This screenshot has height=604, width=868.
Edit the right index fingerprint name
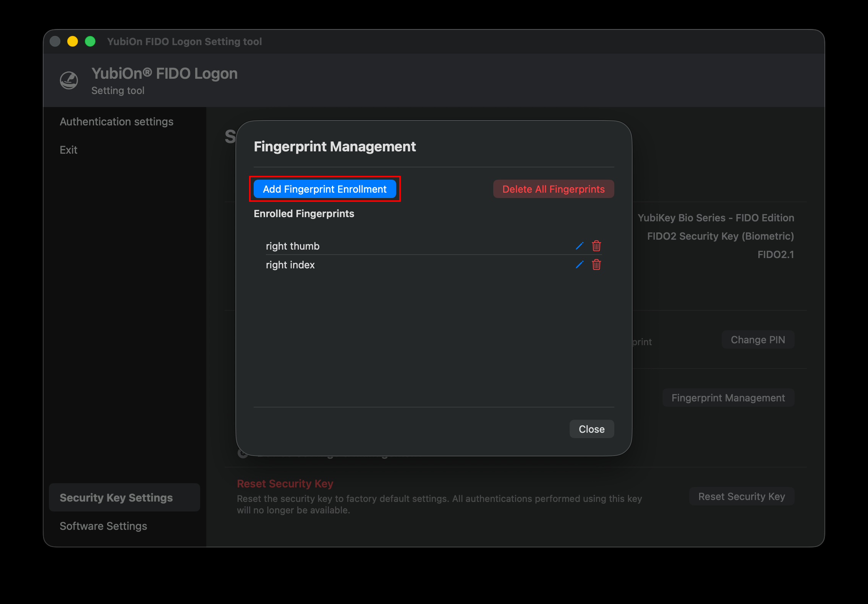[x=580, y=265]
